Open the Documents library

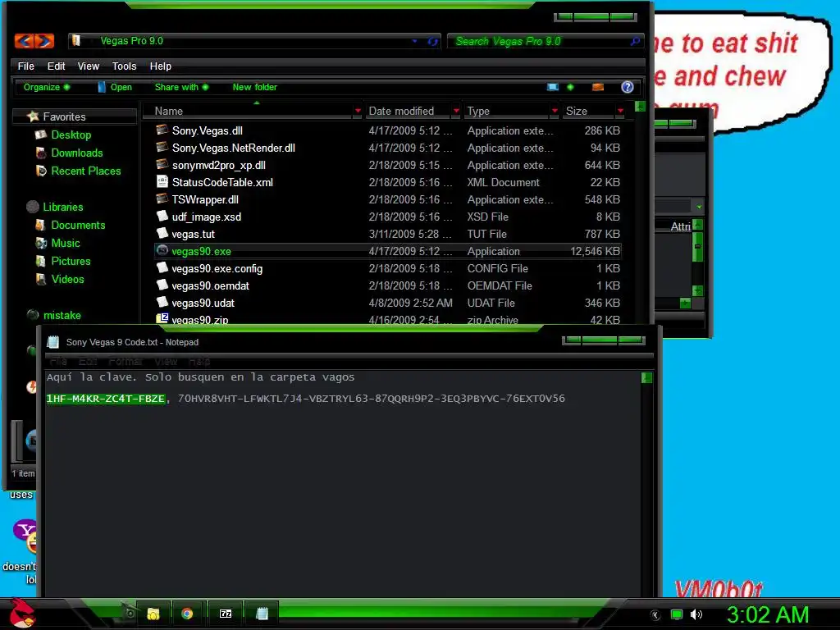tap(78, 225)
